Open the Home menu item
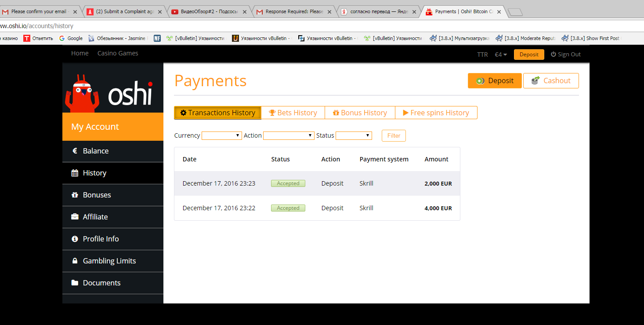The width and height of the screenshot is (644, 325). (x=80, y=53)
